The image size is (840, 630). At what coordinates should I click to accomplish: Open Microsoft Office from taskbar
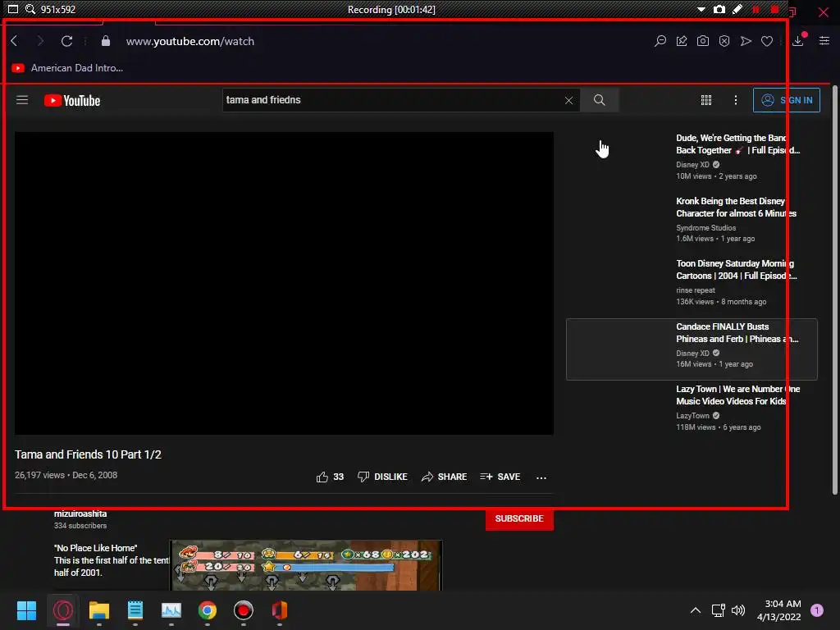[280, 610]
